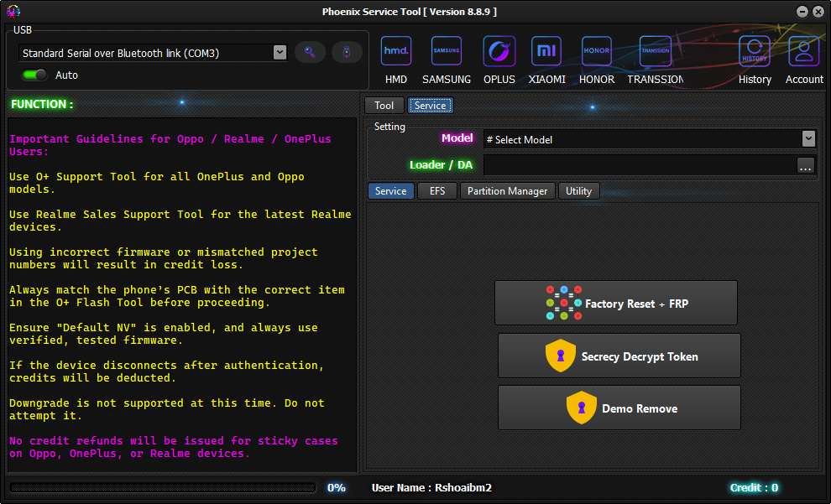Screen dimensions: 831x504
Task: Click the Loader / DA label
Action: (441, 164)
